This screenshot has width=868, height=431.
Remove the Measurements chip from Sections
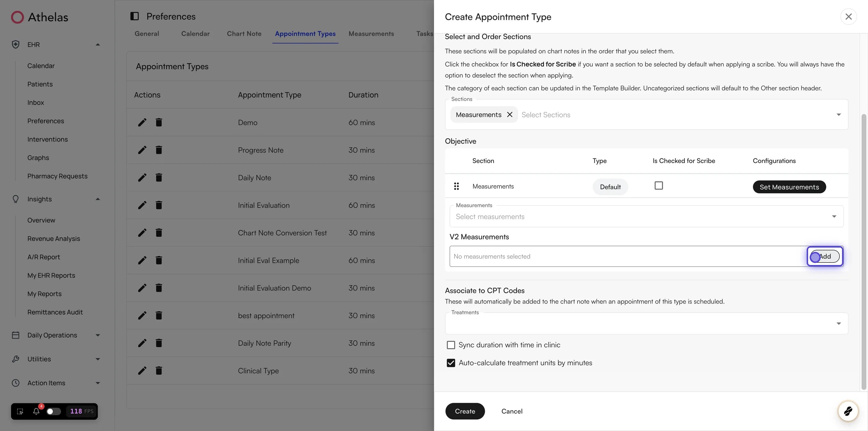point(510,115)
